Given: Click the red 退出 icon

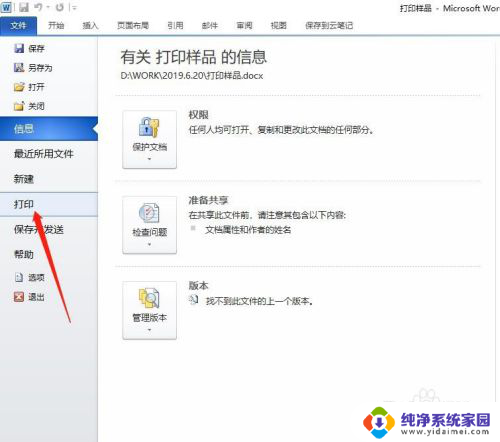Looking at the screenshot, I should coord(19,297).
